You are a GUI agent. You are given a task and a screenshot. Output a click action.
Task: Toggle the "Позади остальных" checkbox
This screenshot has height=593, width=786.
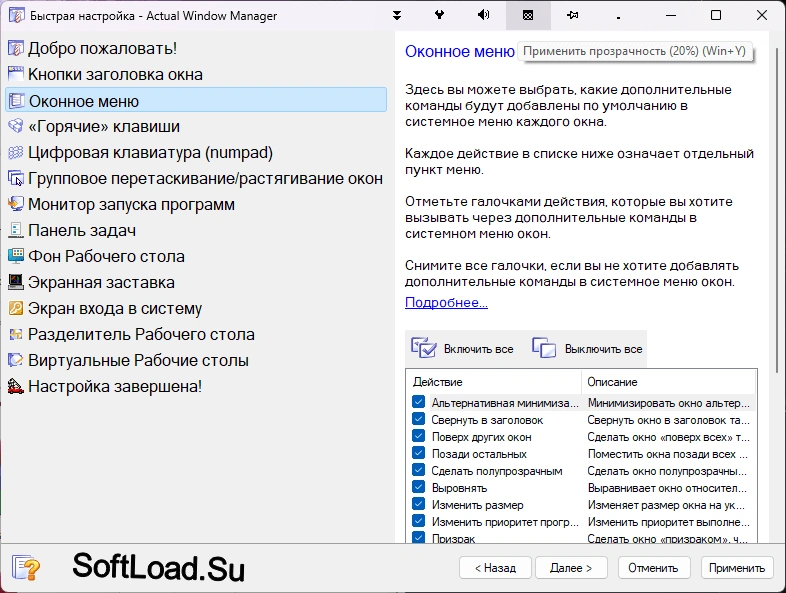click(419, 453)
